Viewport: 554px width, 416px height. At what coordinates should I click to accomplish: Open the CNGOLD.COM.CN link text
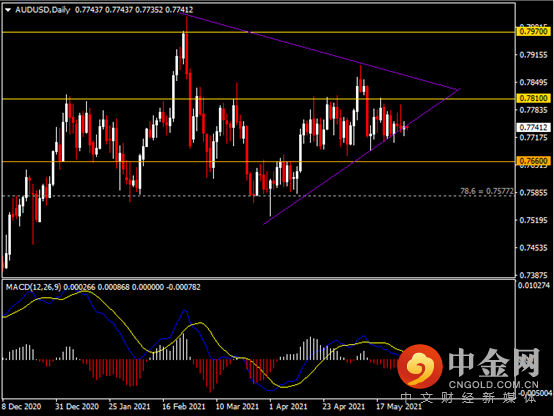pyautogui.click(x=494, y=385)
